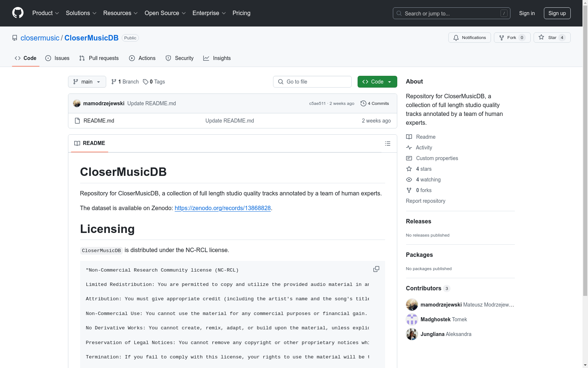Open the CloserMusicDB repository link
This screenshot has width=588, height=368.
(92, 38)
